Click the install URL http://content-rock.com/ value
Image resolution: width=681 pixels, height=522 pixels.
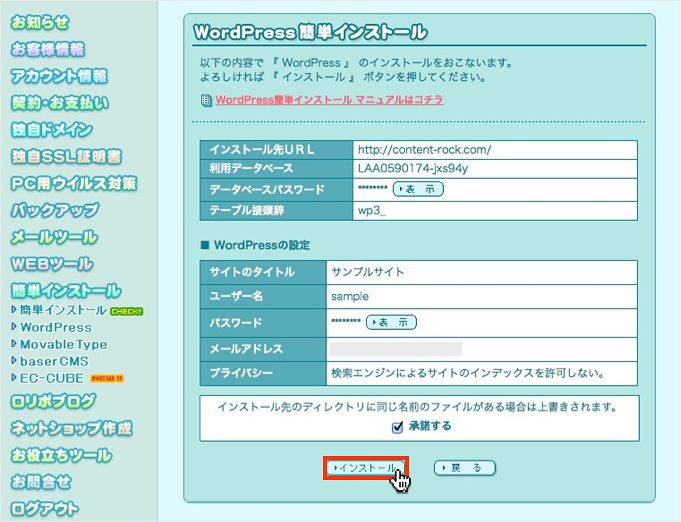point(424,150)
